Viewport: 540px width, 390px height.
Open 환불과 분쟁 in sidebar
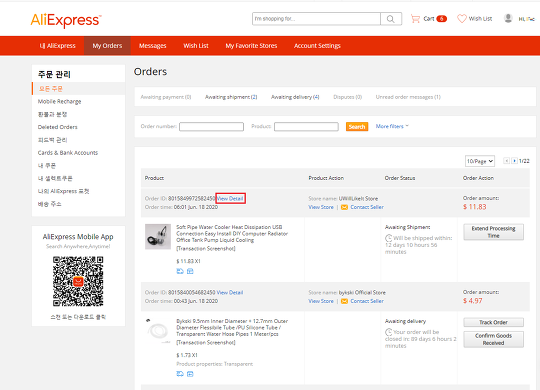[52, 114]
